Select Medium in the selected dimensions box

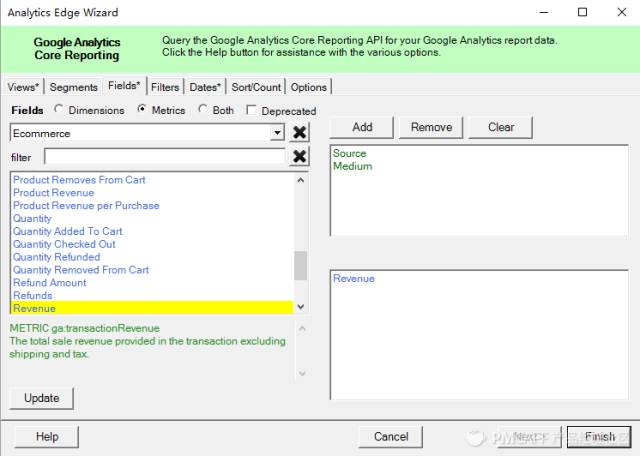353,167
